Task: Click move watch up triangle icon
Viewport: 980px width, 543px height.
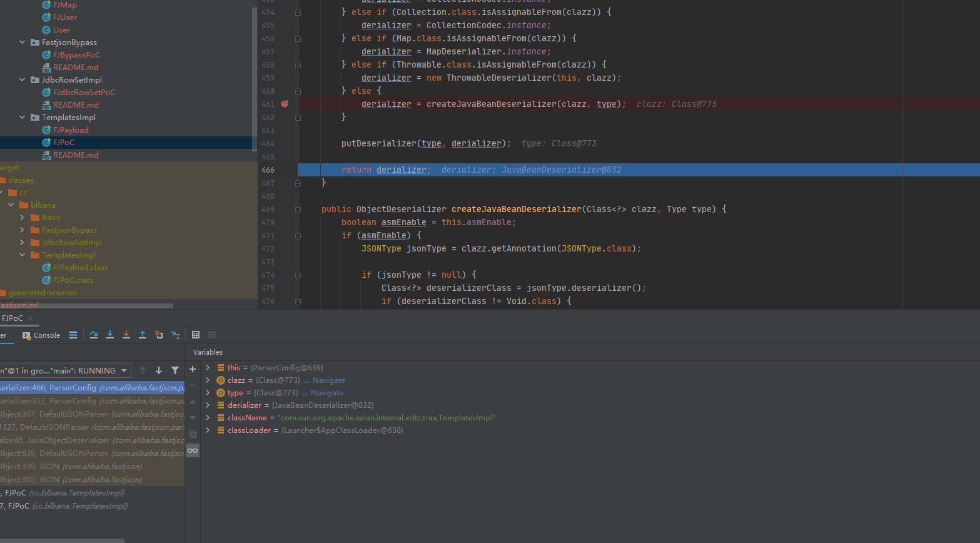Action: (x=193, y=402)
